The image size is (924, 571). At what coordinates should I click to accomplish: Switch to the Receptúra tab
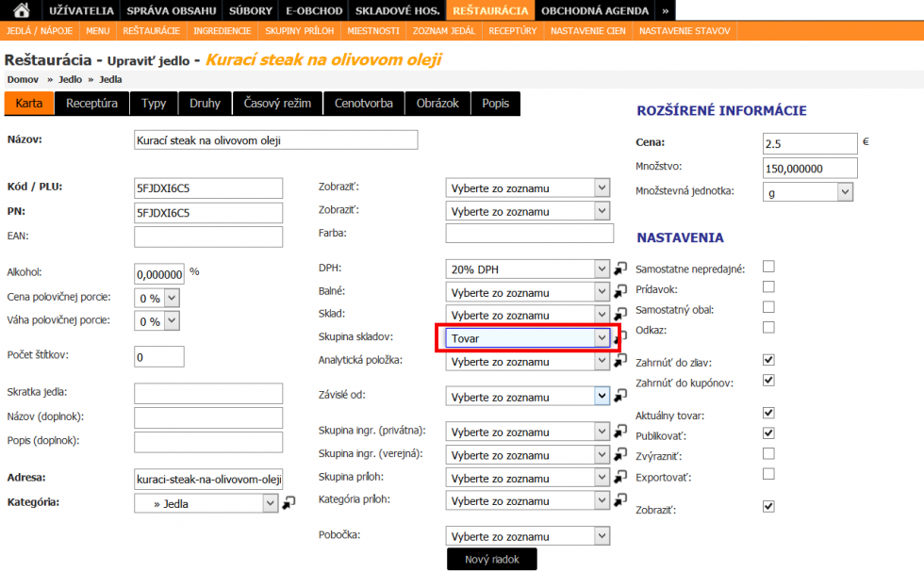pyautogui.click(x=91, y=103)
